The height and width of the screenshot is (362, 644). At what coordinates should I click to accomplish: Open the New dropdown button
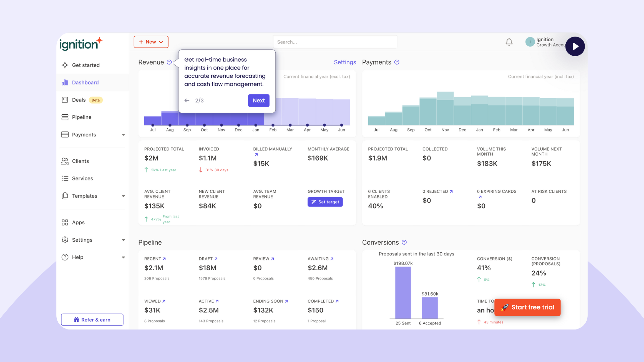151,42
